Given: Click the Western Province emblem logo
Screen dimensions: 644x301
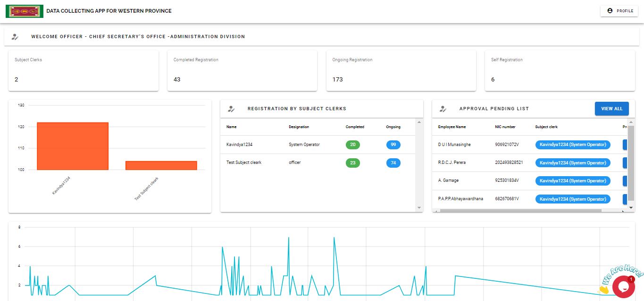Looking at the screenshot, I should point(25,11).
